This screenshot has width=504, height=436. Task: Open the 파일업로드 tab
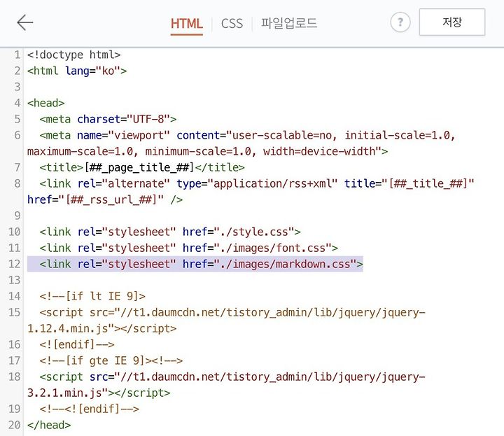(289, 23)
